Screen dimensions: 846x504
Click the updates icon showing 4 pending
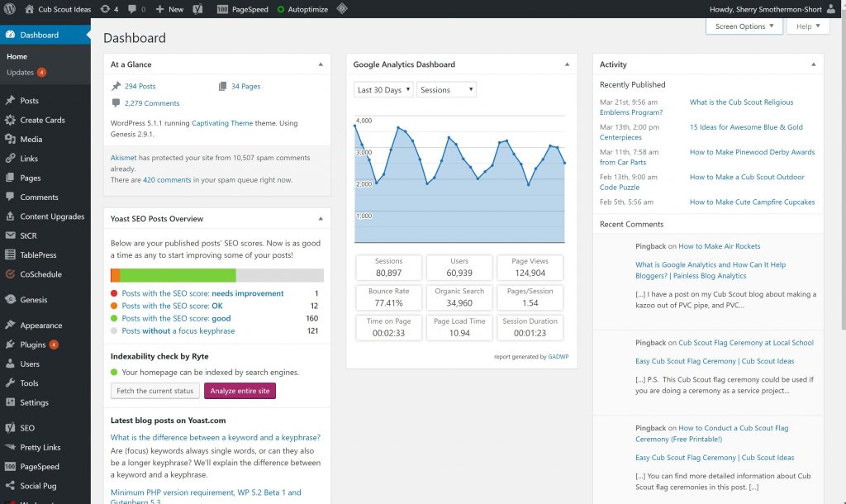tap(105, 9)
